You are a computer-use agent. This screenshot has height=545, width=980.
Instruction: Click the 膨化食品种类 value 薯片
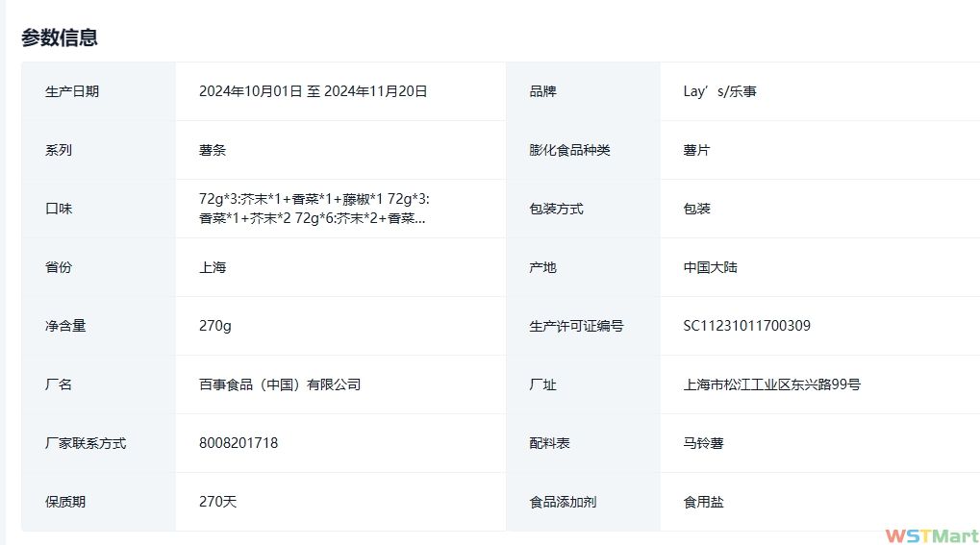696,150
